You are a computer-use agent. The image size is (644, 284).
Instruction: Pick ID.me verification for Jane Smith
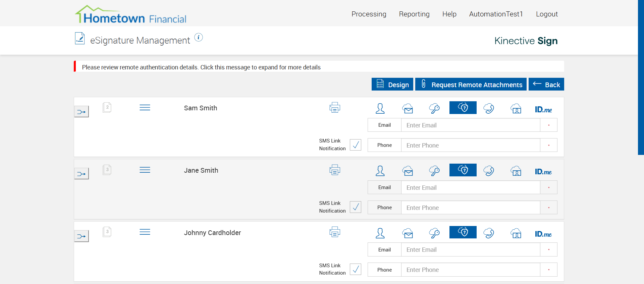click(x=543, y=172)
